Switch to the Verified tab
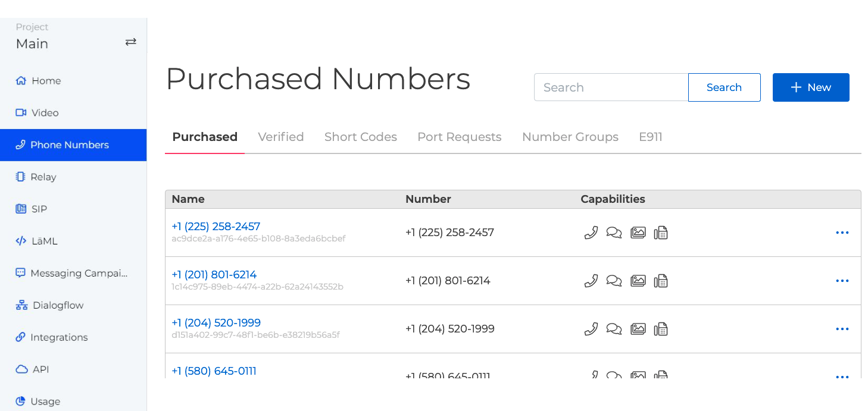The width and height of the screenshot is (868, 411). point(281,137)
